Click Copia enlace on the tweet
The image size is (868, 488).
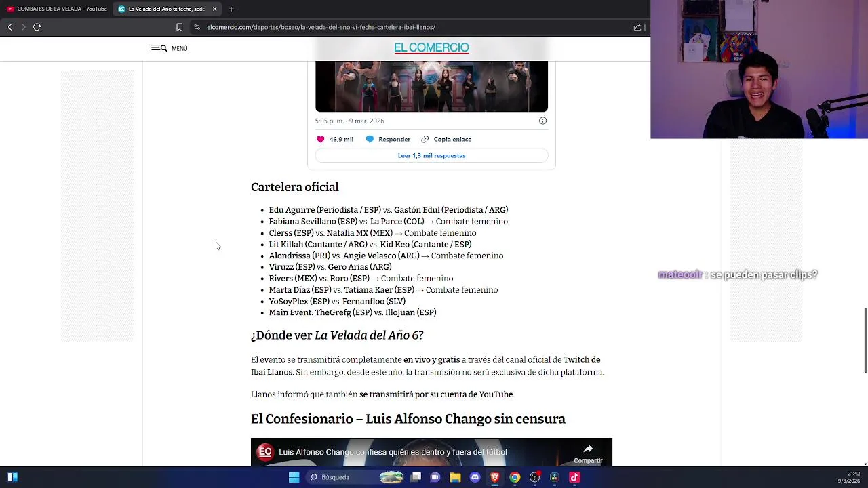(446, 139)
